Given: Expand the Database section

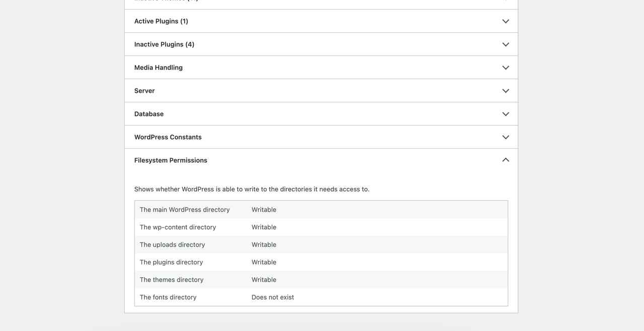Looking at the screenshot, I should [321, 114].
